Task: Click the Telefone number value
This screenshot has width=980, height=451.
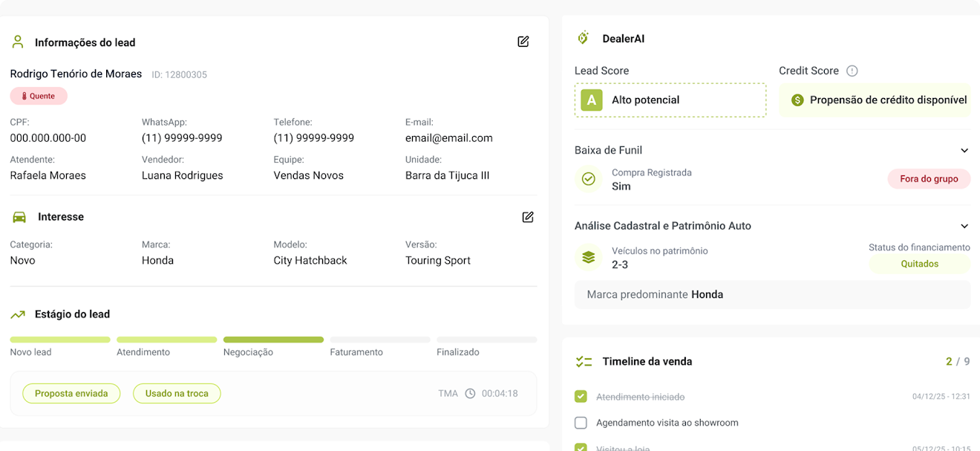Action: tap(313, 138)
